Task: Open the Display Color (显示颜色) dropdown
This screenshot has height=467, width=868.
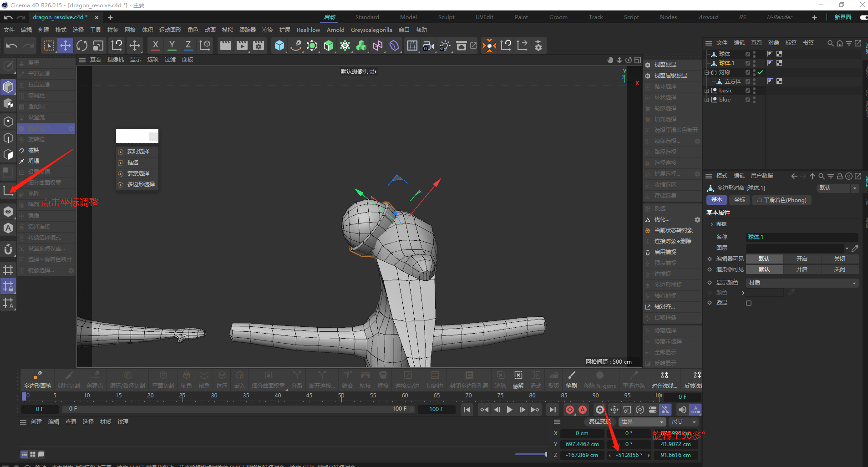Action: 802,283
